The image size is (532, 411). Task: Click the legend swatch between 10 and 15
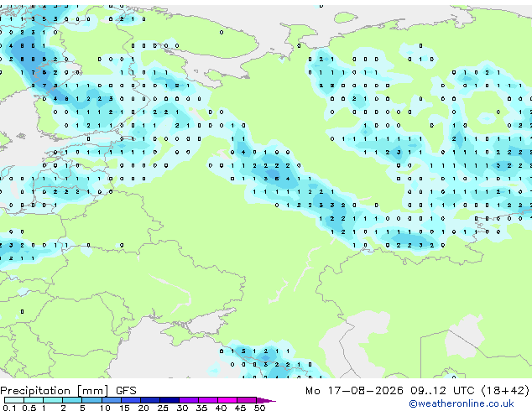point(112,400)
